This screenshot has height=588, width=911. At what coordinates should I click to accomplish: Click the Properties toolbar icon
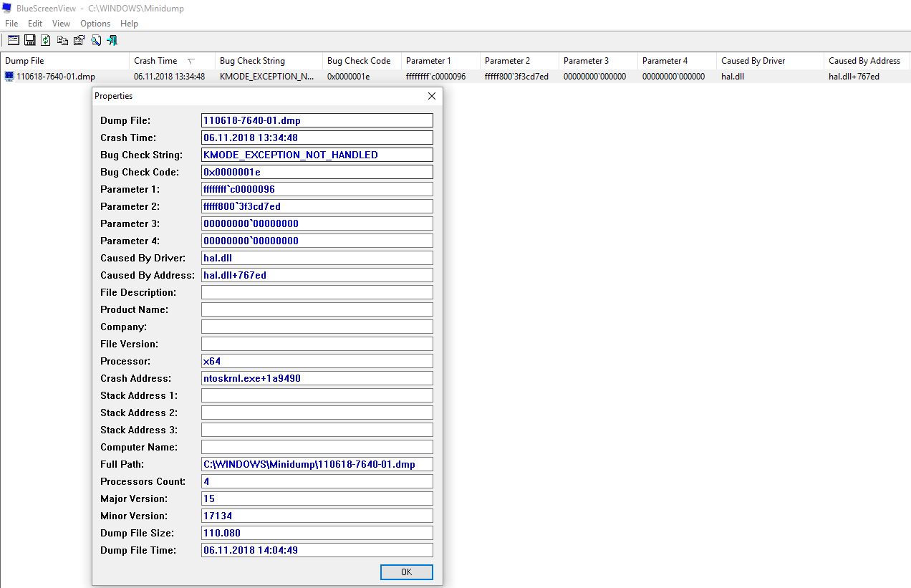click(79, 40)
